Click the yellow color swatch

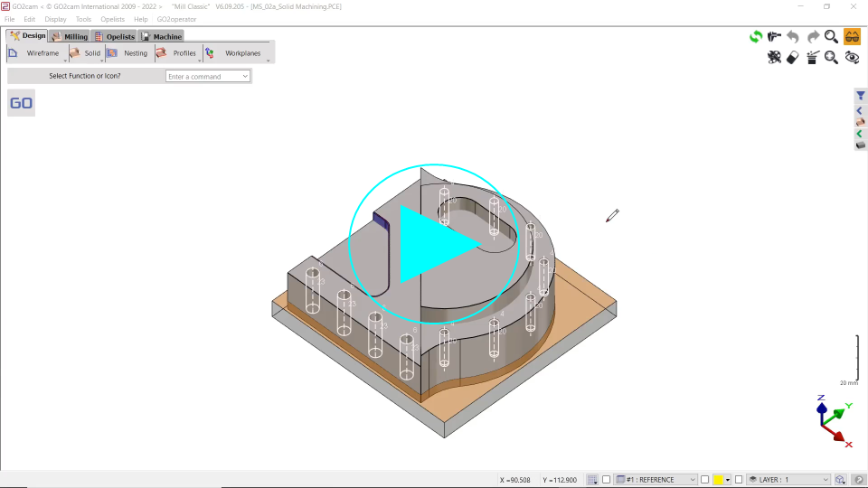718,480
